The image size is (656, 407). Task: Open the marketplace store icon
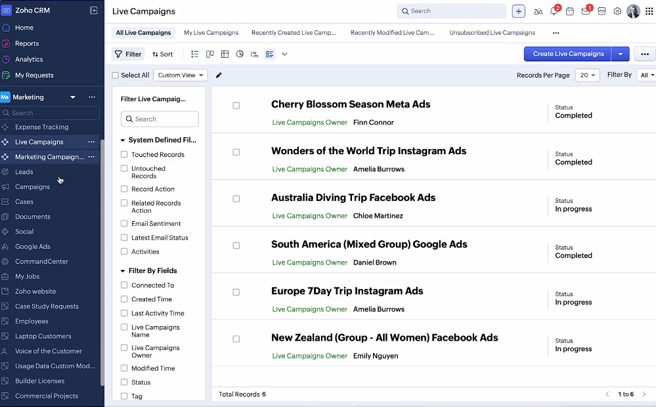tap(602, 11)
